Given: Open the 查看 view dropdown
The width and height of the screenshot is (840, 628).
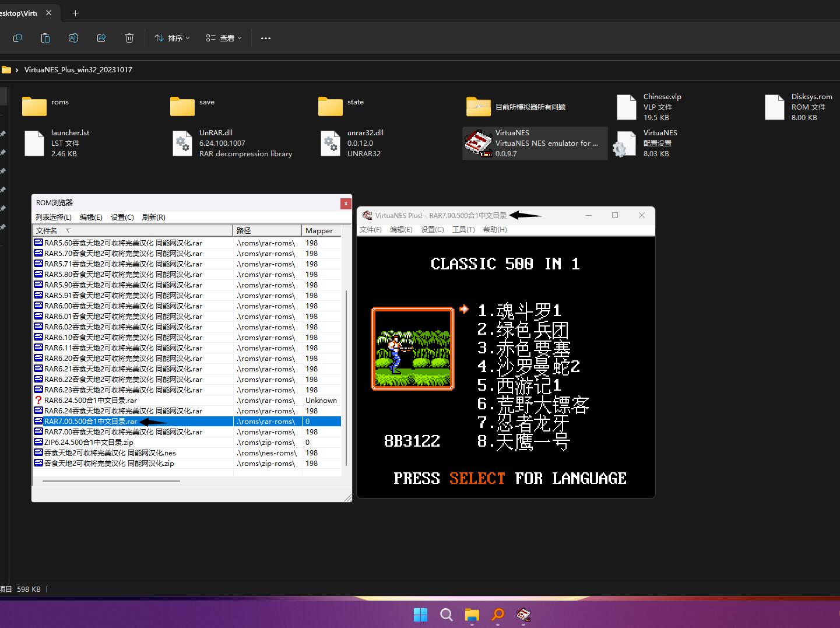Looking at the screenshot, I should (x=224, y=38).
